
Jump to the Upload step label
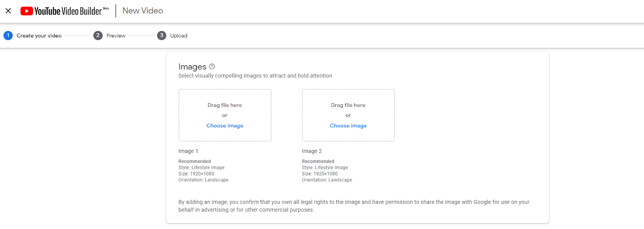tap(179, 35)
